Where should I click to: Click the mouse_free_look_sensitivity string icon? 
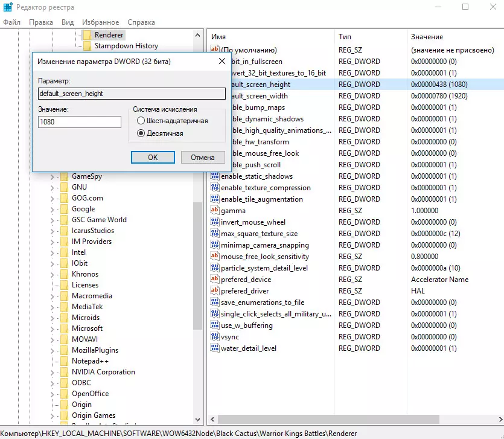click(x=215, y=256)
